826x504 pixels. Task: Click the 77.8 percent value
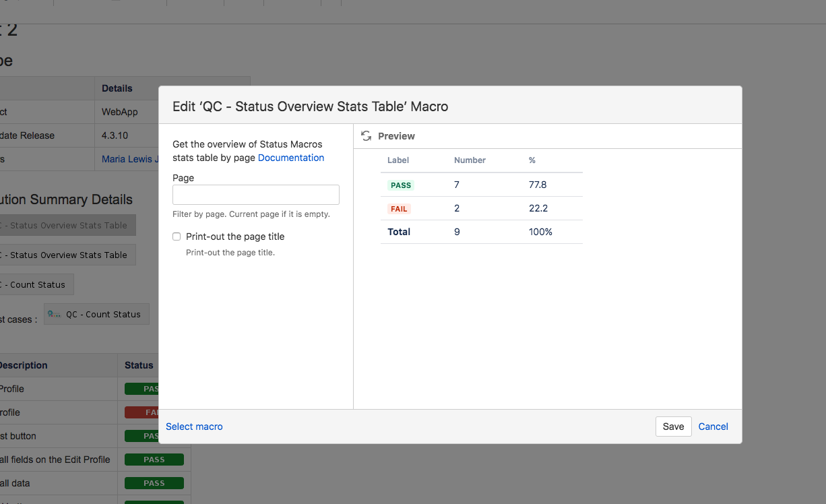click(x=538, y=185)
